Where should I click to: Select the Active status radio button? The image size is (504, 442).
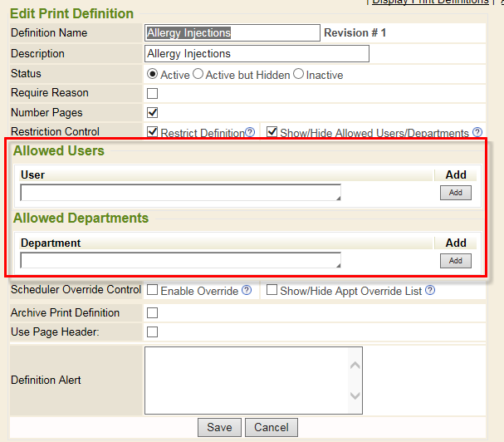pos(153,74)
